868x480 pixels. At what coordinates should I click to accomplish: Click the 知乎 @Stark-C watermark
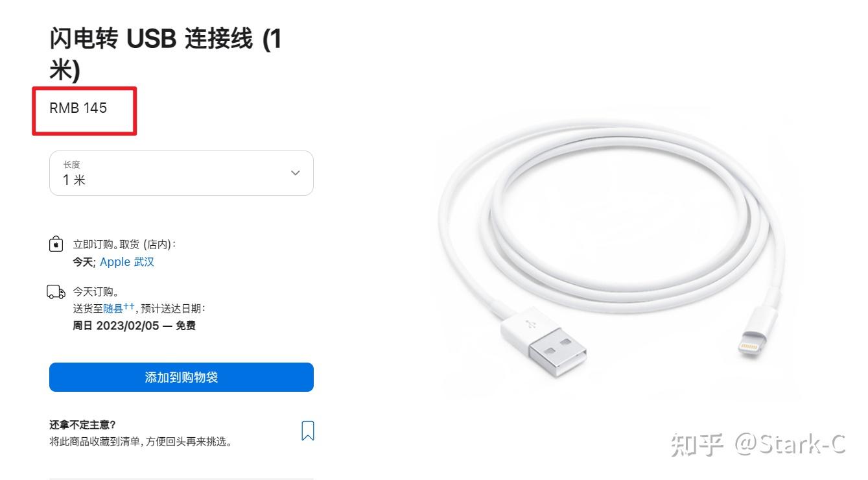758,444
